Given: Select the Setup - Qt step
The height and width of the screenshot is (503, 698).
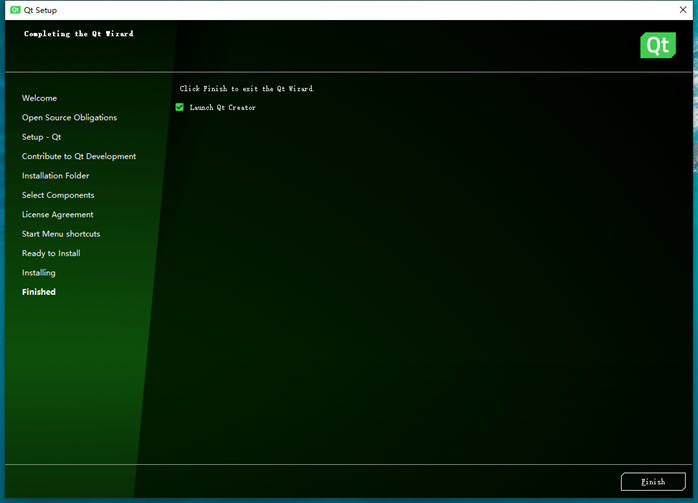Looking at the screenshot, I should click(41, 137).
